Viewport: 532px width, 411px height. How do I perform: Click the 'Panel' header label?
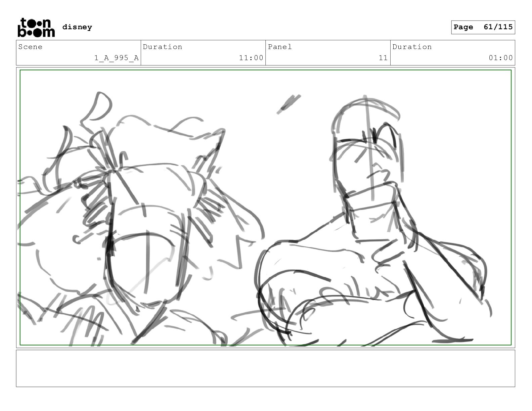280,47
